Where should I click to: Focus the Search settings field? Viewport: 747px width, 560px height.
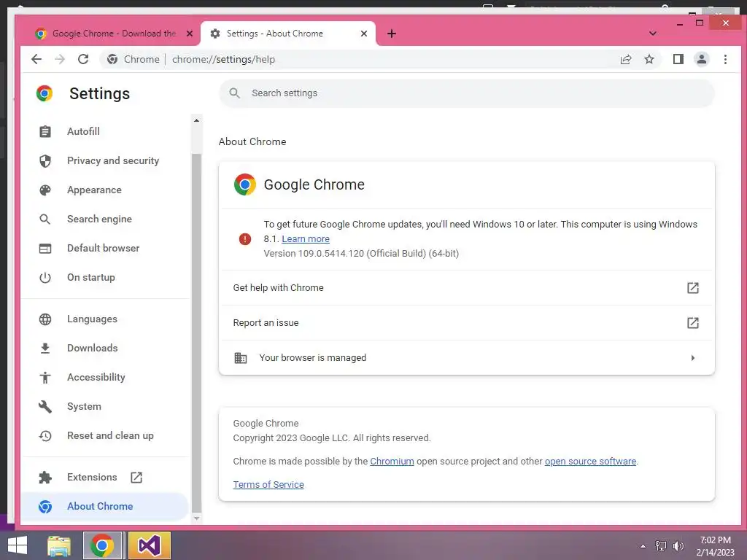pyautogui.click(x=467, y=93)
